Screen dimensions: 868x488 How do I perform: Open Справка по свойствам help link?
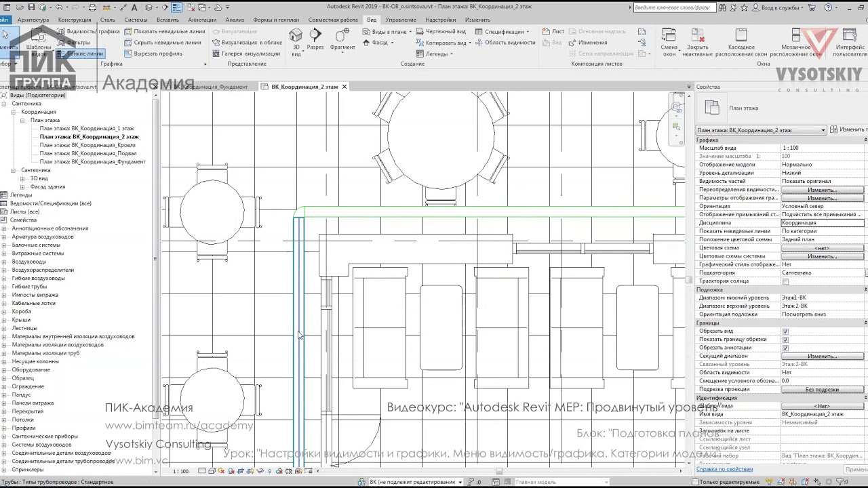(724, 469)
